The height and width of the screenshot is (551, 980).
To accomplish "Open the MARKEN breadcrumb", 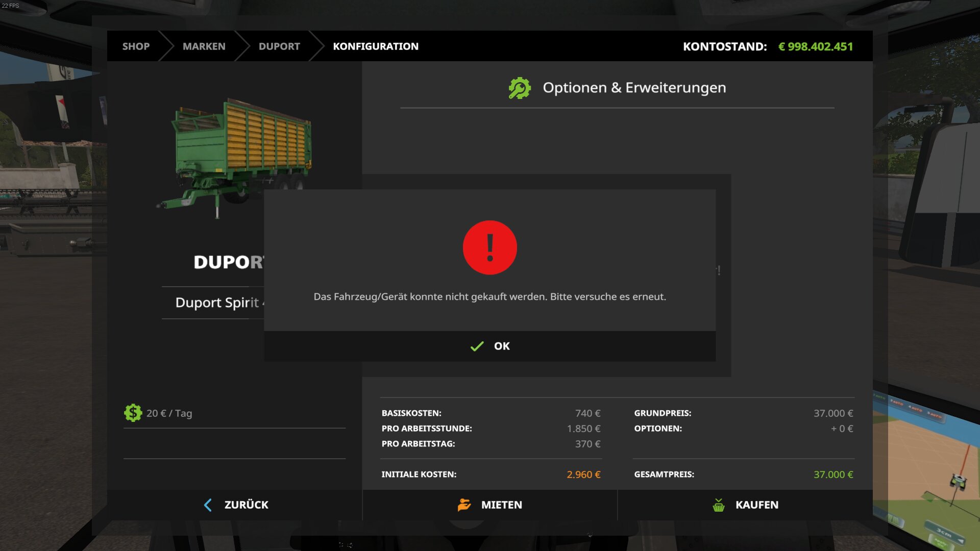I will (204, 46).
